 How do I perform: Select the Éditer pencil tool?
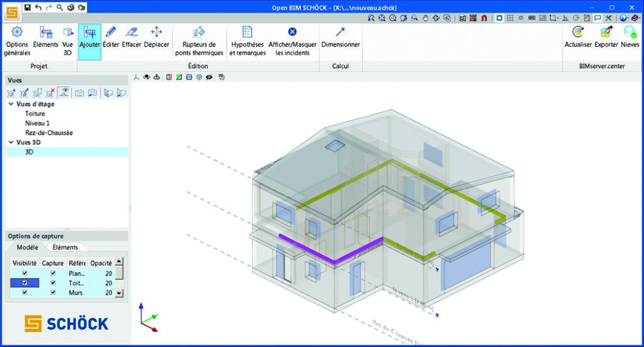[x=111, y=37]
